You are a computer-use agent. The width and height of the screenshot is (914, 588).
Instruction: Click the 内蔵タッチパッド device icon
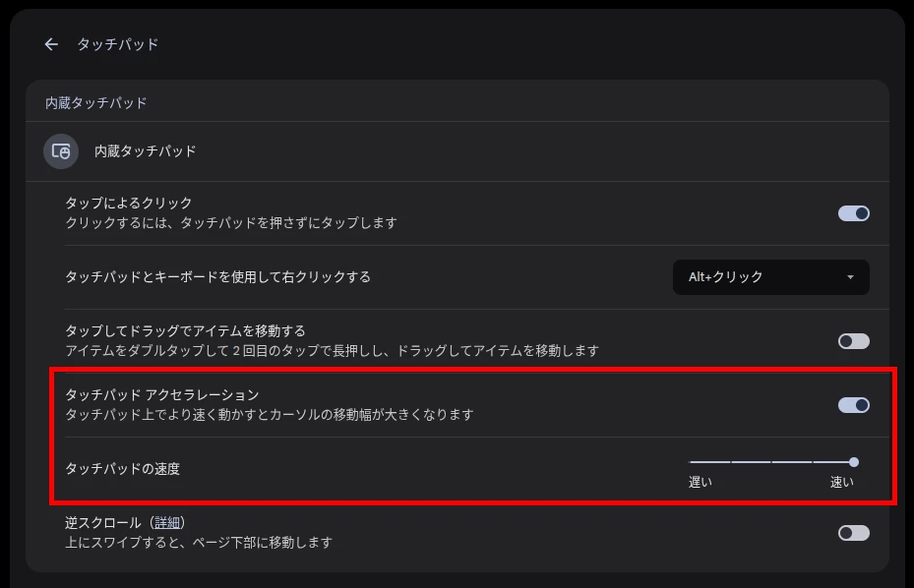pyautogui.click(x=61, y=151)
